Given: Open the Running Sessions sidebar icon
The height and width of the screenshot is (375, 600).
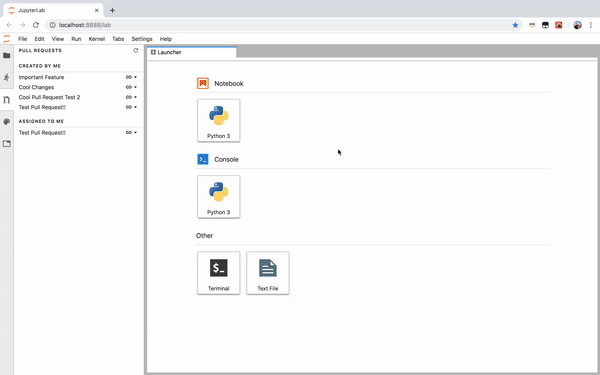Looking at the screenshot, I should (x=7, y=78).
